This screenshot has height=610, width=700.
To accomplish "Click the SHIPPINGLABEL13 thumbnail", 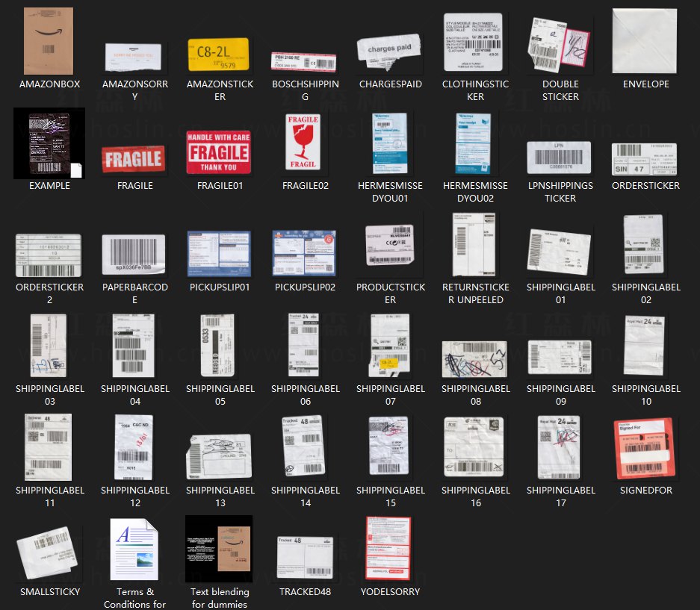I will [x=219, y=456].
